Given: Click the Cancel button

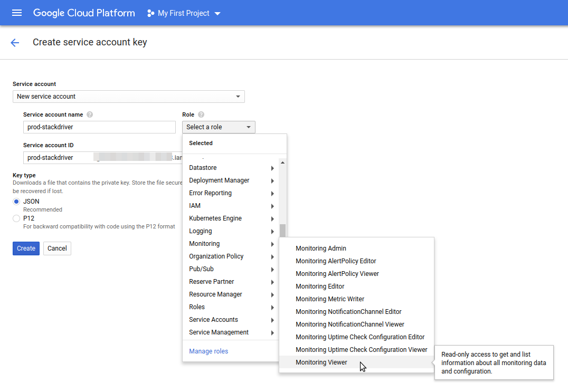Looking at the screenshot, I should coord(57,248).
